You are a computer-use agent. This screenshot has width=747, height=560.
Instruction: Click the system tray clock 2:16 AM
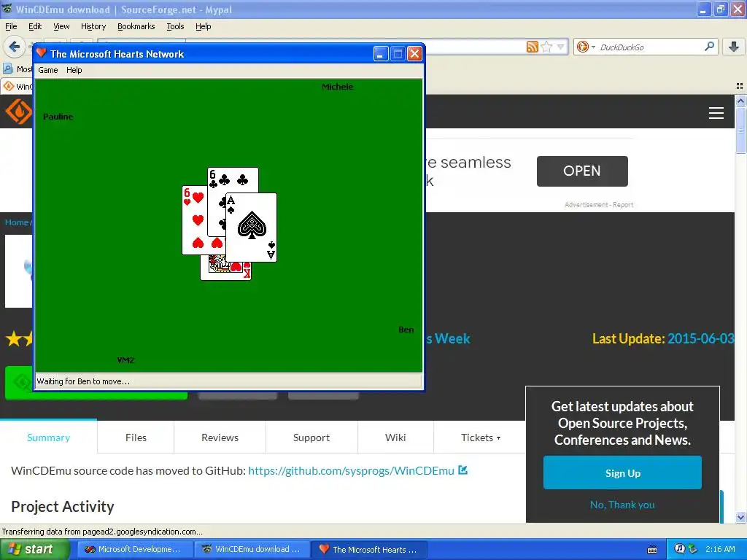coord(720,549)
